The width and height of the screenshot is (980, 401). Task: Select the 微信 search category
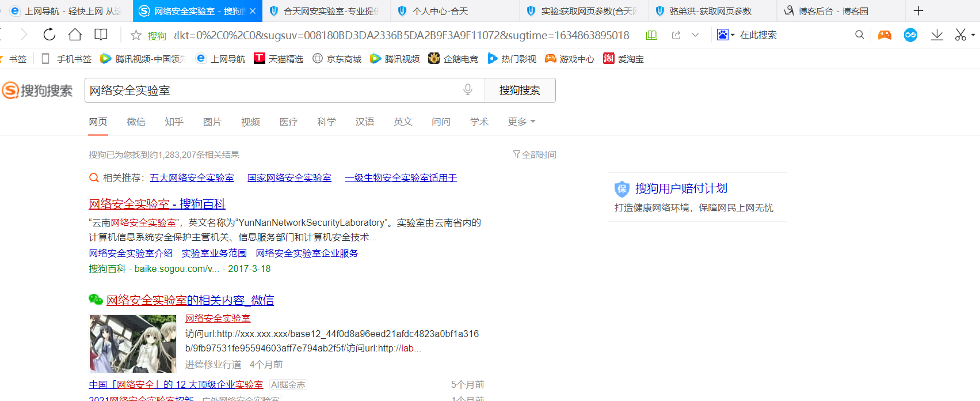coord(136,122)
